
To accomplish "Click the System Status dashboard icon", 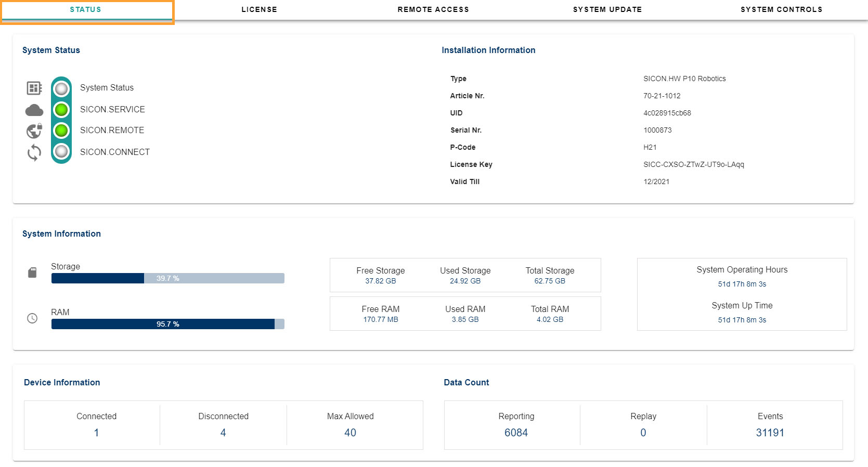I will pyautogui.click(x=34, y=88).
